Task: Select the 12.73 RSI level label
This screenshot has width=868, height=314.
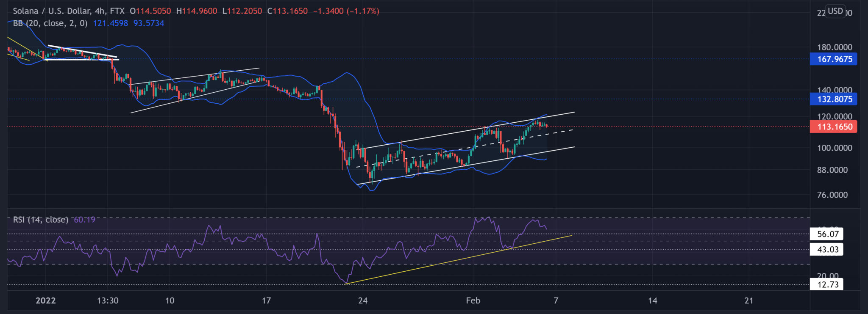Action: [x=827, y=284]
